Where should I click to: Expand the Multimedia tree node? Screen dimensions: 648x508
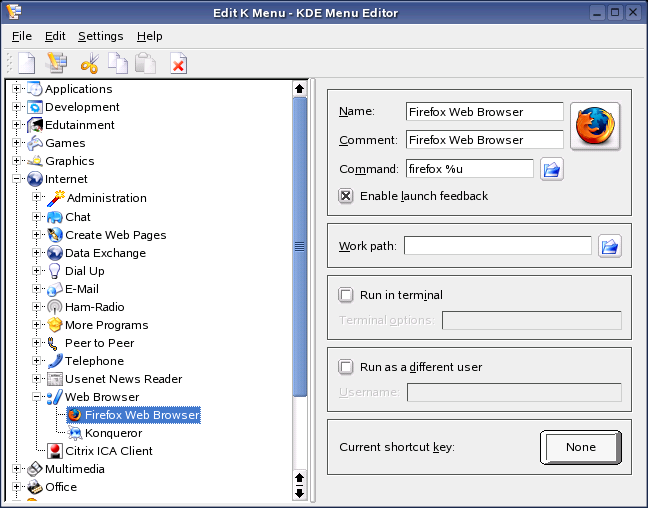16,469
